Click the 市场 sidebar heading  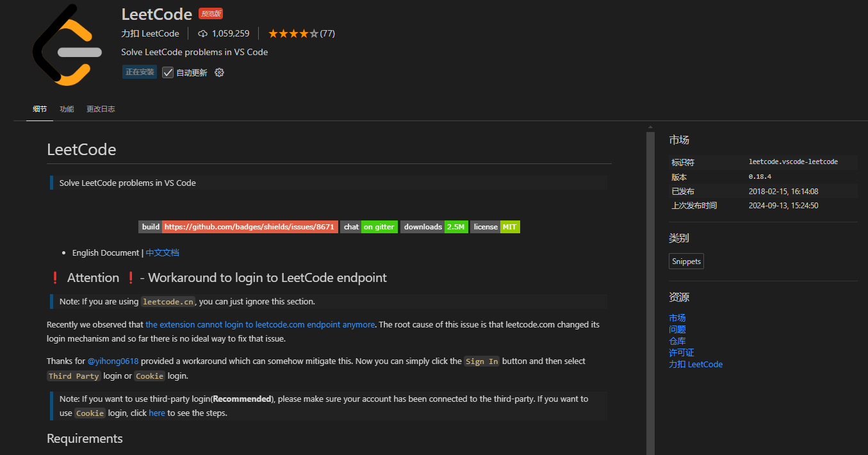click(679, 140)
